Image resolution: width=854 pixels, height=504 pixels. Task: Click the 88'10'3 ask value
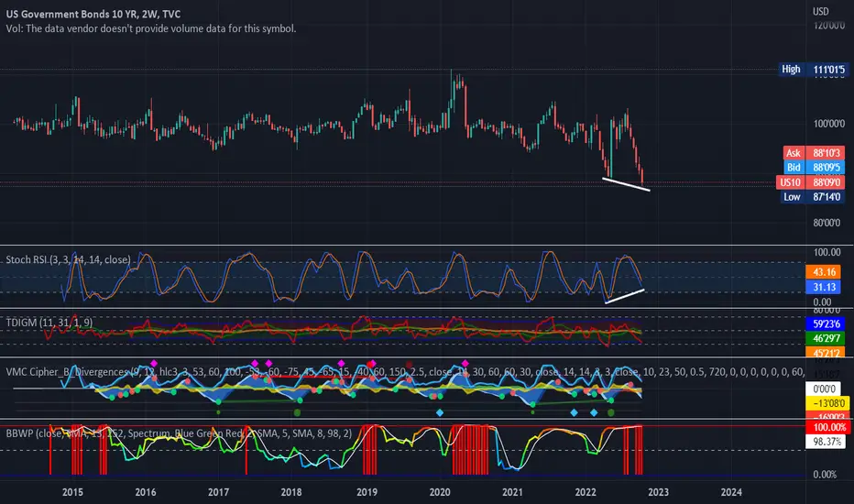coord(826,153)
